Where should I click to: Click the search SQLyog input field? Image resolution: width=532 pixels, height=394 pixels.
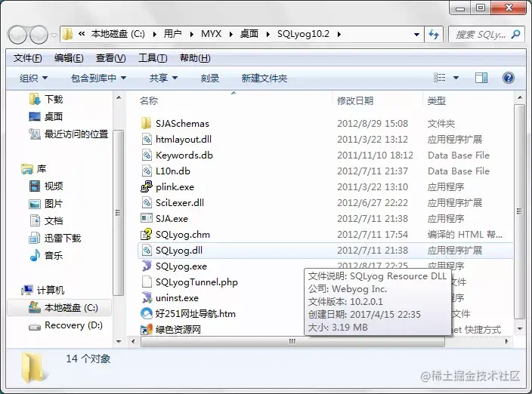[481, 34]
